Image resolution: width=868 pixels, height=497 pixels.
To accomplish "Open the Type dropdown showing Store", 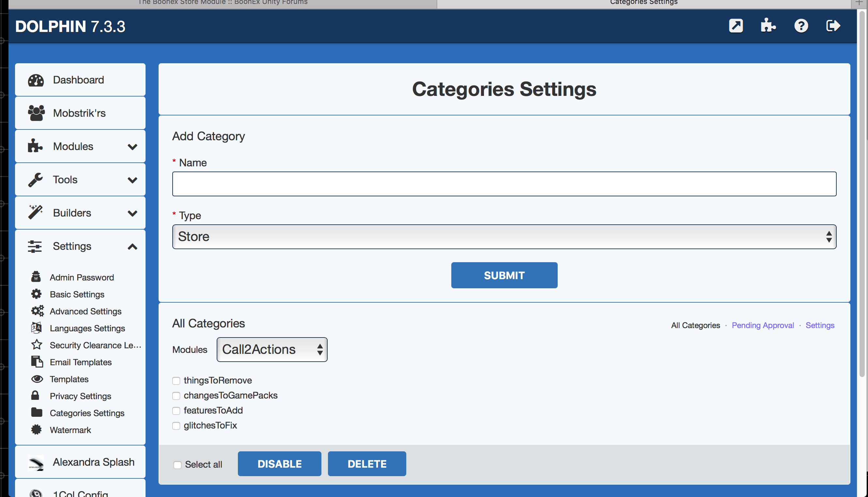I will 504,236.
